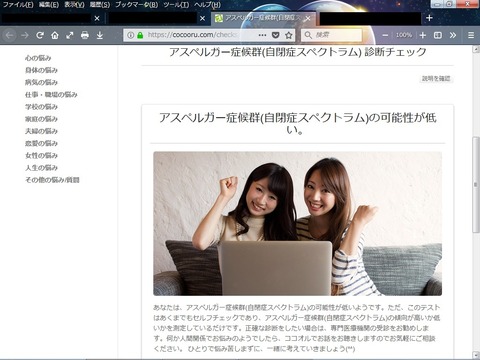This screenshot has width=480, height=360.
Task: Zoom out with the minus button
Action: (x=385, y=35)
